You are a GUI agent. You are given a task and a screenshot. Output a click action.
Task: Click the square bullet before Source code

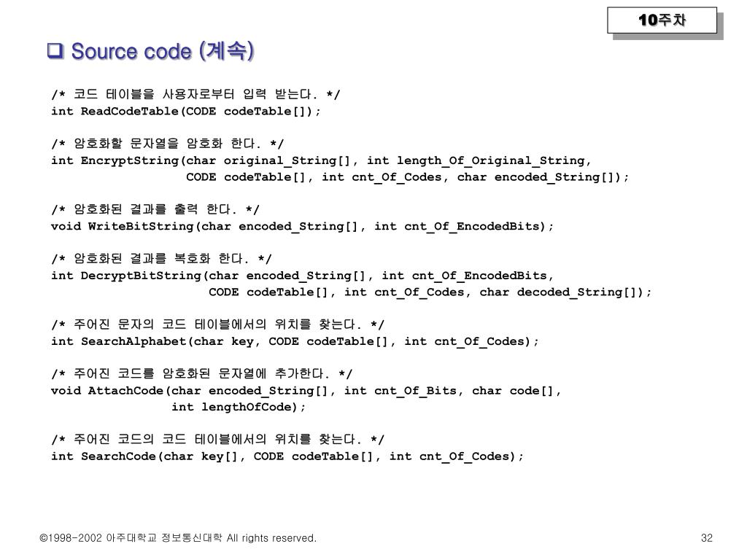pyautogui.click(x=55, y=50)
